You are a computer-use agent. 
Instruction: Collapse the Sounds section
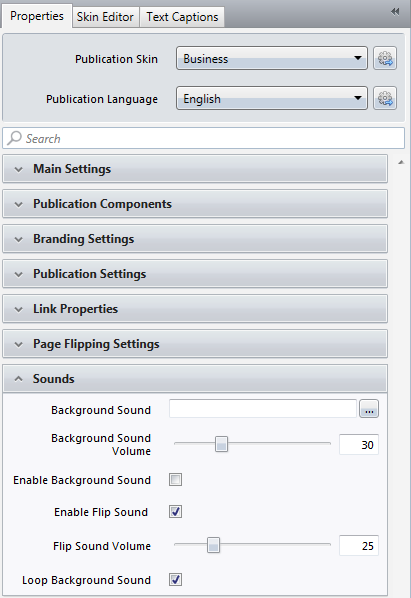pyautogui.click(x=195, y=379)
